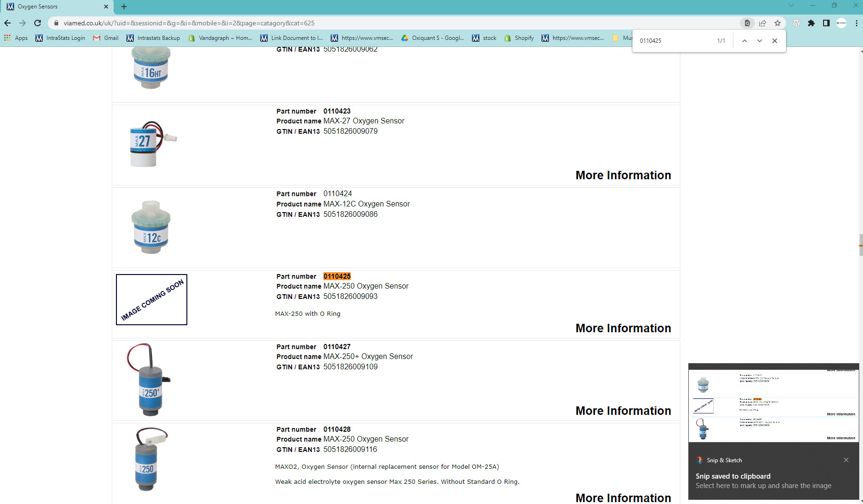Toggle the browser side panel
The width and height of the screenshot is (863, 504).
tap(826, 23)
